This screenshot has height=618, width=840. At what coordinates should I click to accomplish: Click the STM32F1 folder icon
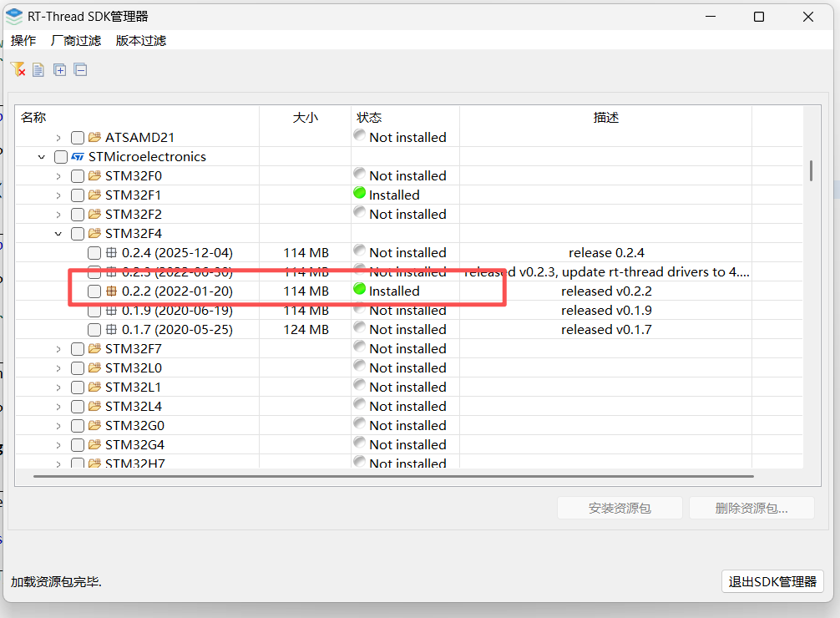[x=95, y=195]
